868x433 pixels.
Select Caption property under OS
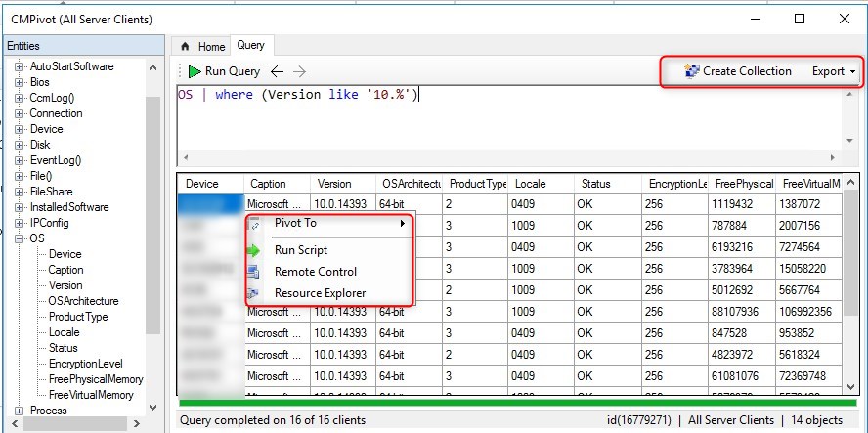[65, 270]
